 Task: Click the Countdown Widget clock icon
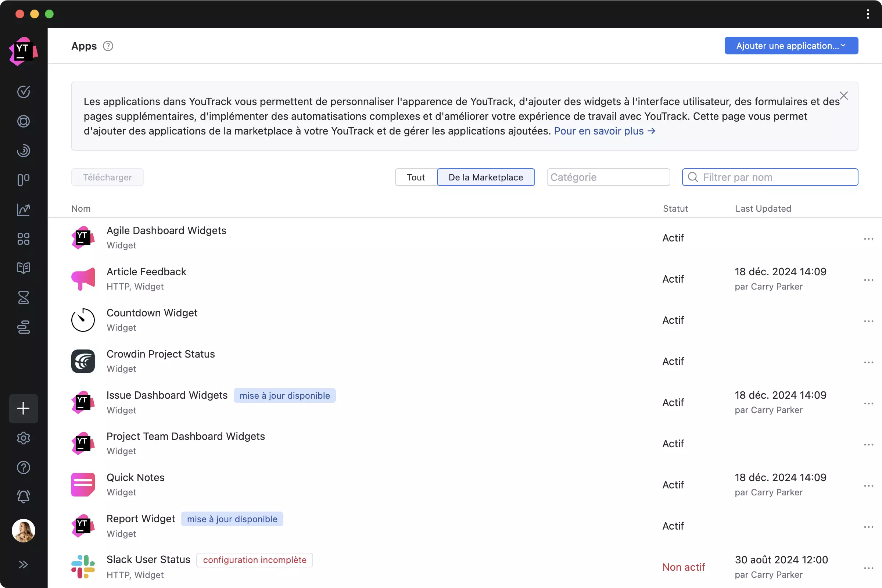83,320
